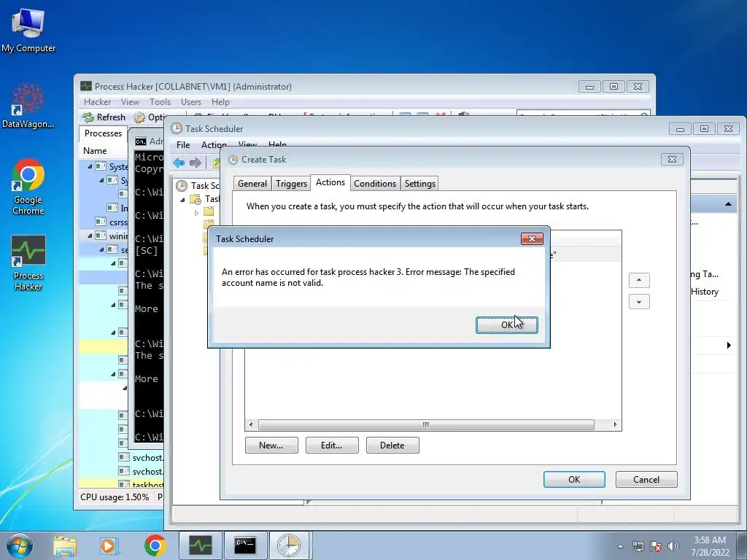Select the csrss process row
Screen dimensions: 747x560
tap(104, 222)
